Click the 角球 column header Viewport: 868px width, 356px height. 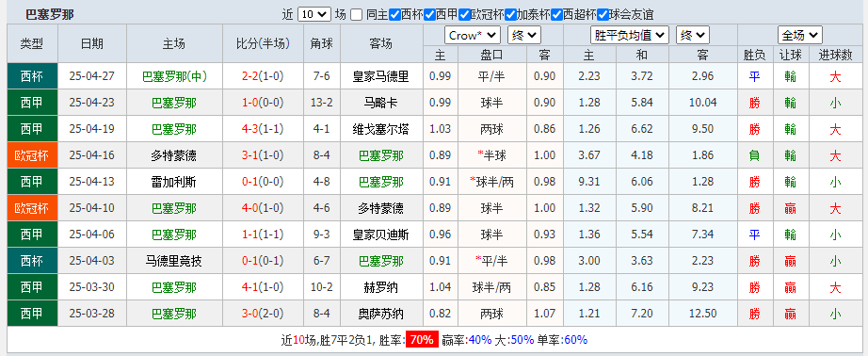(321, 43)
